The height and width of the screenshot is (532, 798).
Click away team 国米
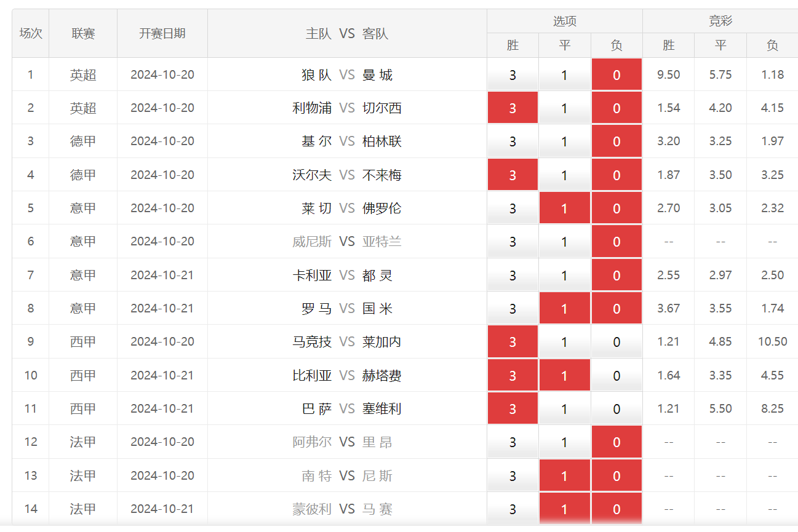tap(378, 309)
